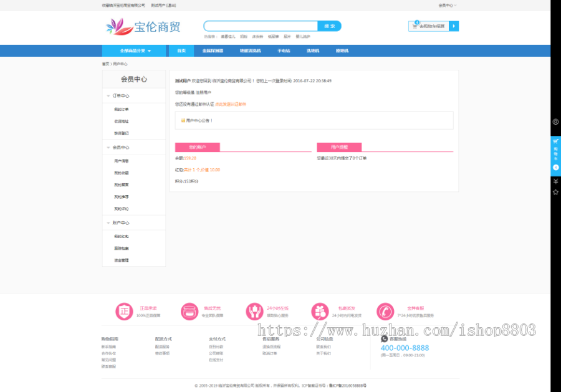Screen dimensions: 561x392
Task: Click footer link 关于我们
Action: tap(324, 353)
